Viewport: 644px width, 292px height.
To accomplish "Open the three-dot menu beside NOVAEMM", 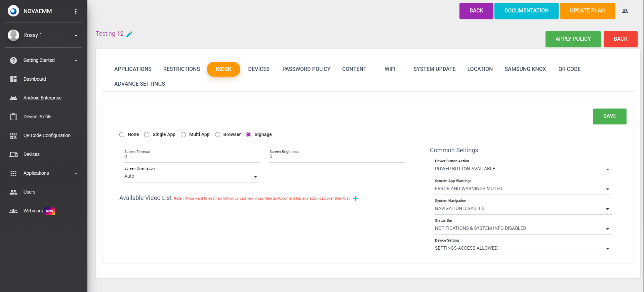I will 76,11.
